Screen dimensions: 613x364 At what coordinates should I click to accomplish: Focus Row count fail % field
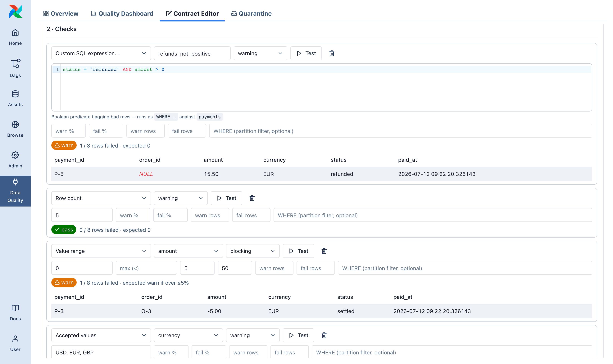click(x=170, y=215)
